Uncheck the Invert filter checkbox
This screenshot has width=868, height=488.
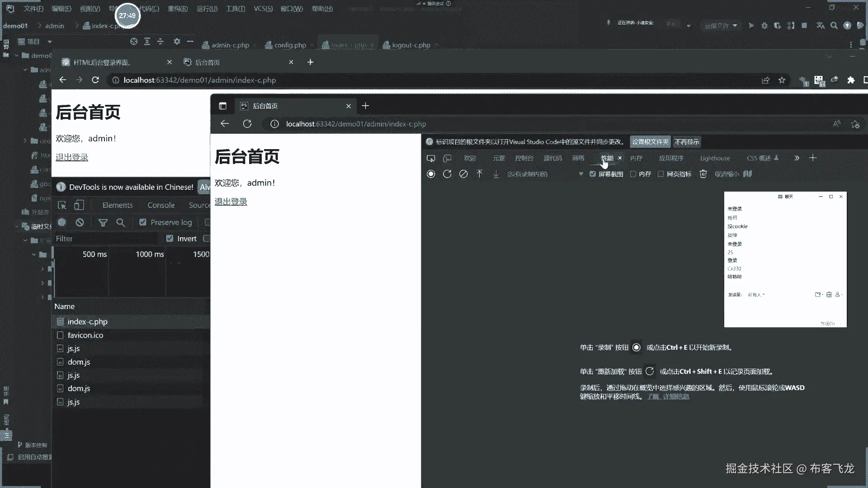[x=170, y=239]
